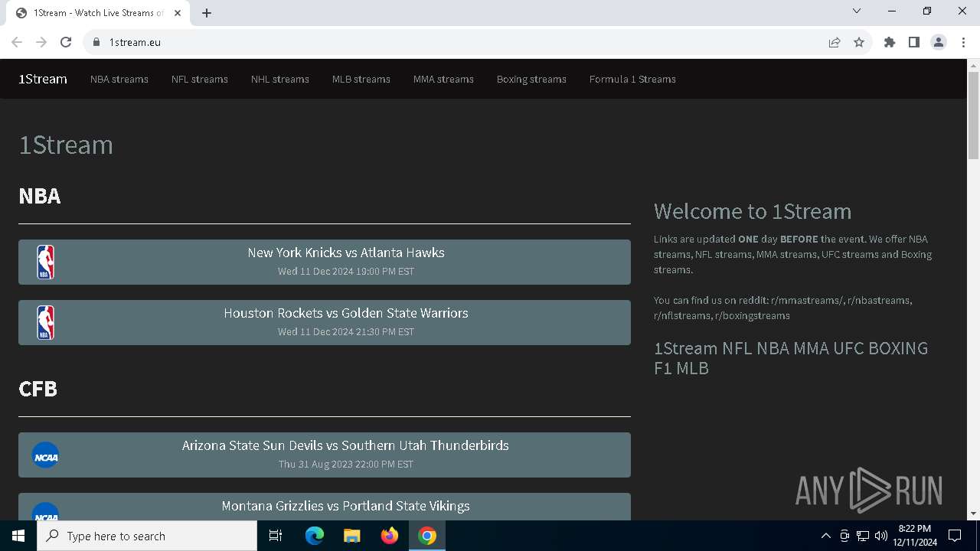
Task: Go to NFL streams menu item
Action: [x=200, y=79]
